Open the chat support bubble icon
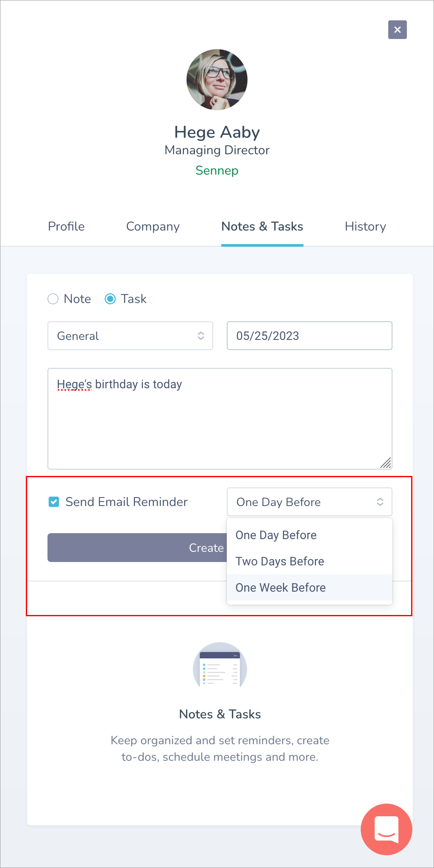Screen dimensions: 434x868 [386, 829]
